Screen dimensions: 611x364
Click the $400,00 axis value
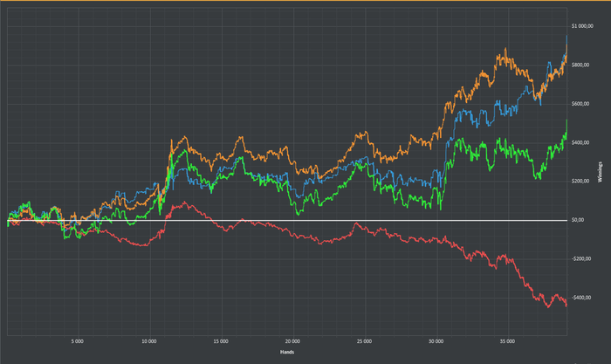pos(583,142)
